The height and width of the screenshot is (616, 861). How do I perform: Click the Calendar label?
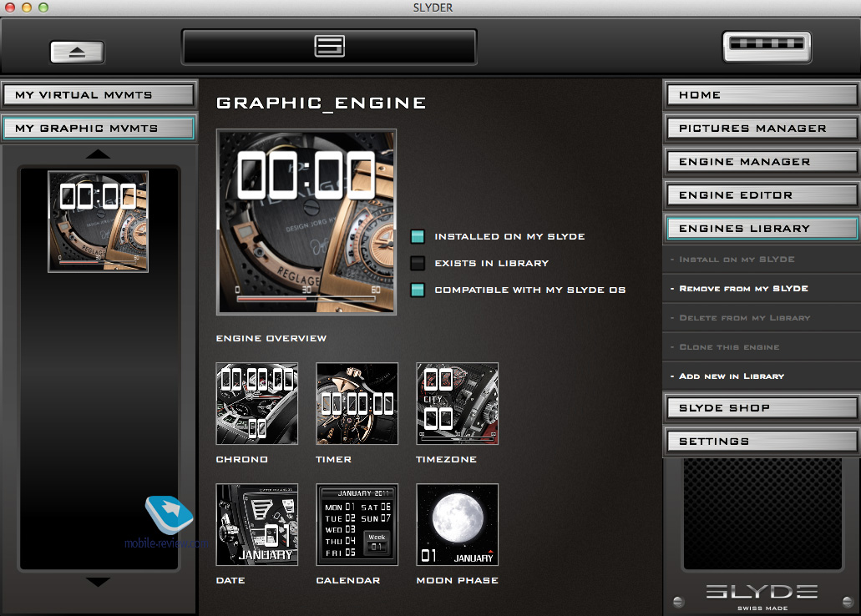pos(348,580)
